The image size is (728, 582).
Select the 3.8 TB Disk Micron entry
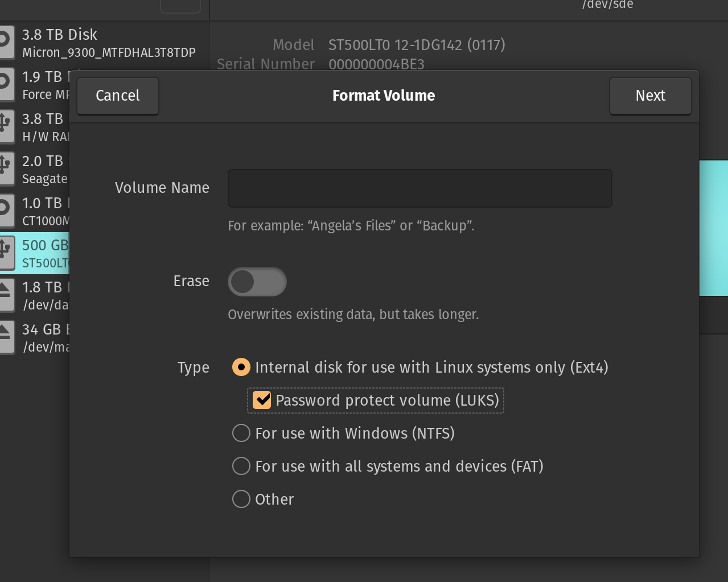coord(108,43)
